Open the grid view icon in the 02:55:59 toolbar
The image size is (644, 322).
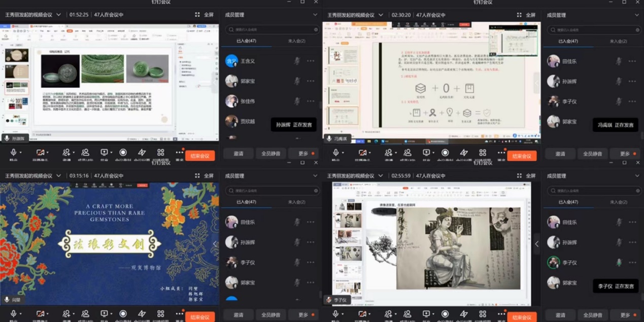coord(483,313)
